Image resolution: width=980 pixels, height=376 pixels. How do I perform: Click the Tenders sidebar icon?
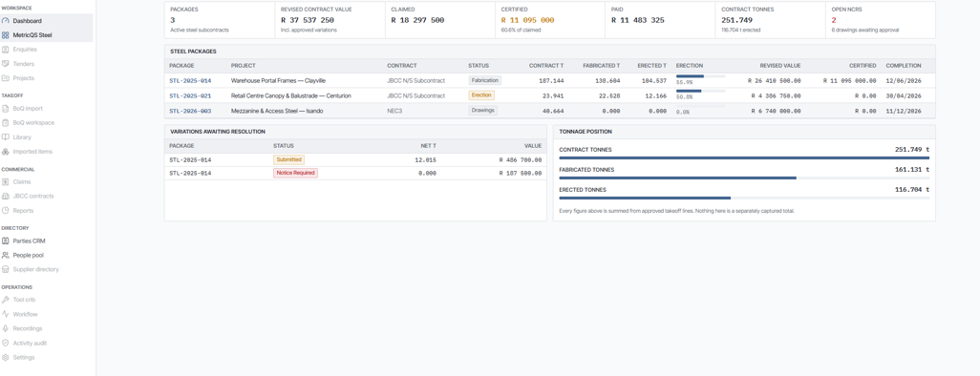pos(6,64)
